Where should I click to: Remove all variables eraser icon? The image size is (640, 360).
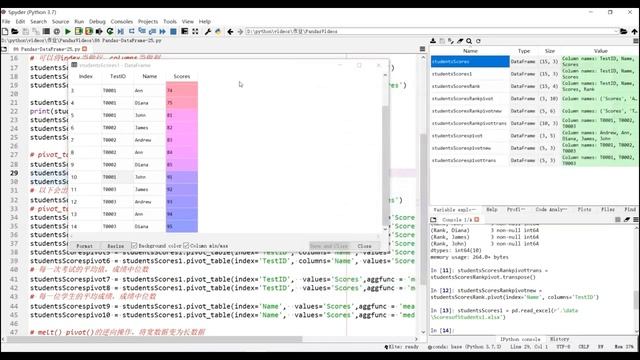[460, 41]
